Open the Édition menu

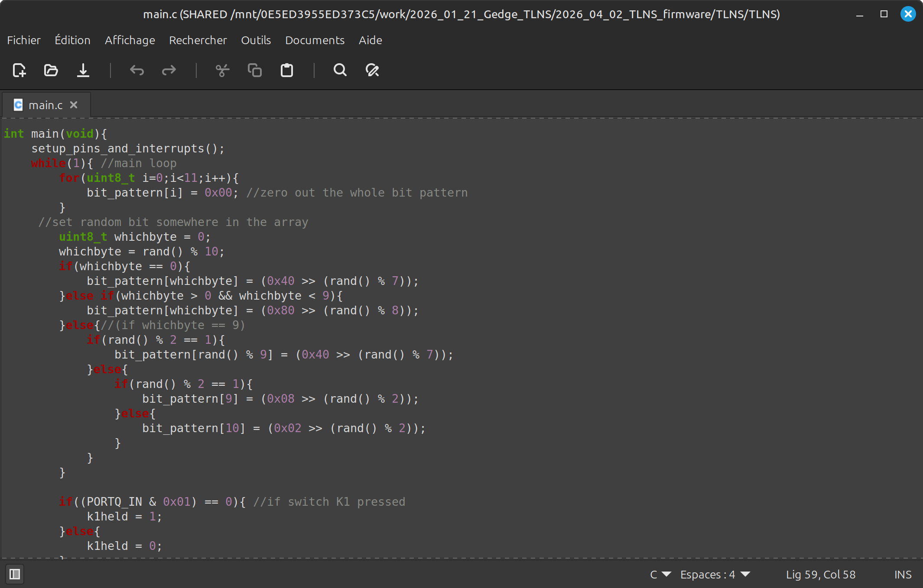click(x=72, y=40)
